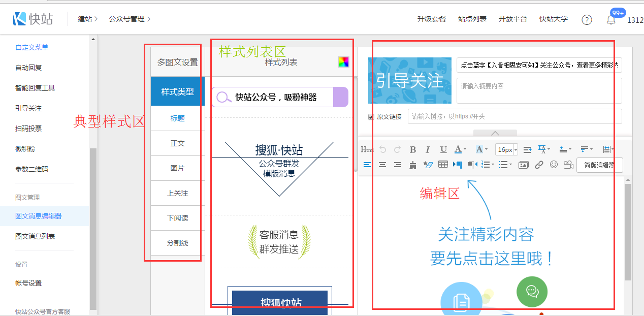Select the 标题 style type tab
This screenshot has width=644, height=316.
pos(178,118)
